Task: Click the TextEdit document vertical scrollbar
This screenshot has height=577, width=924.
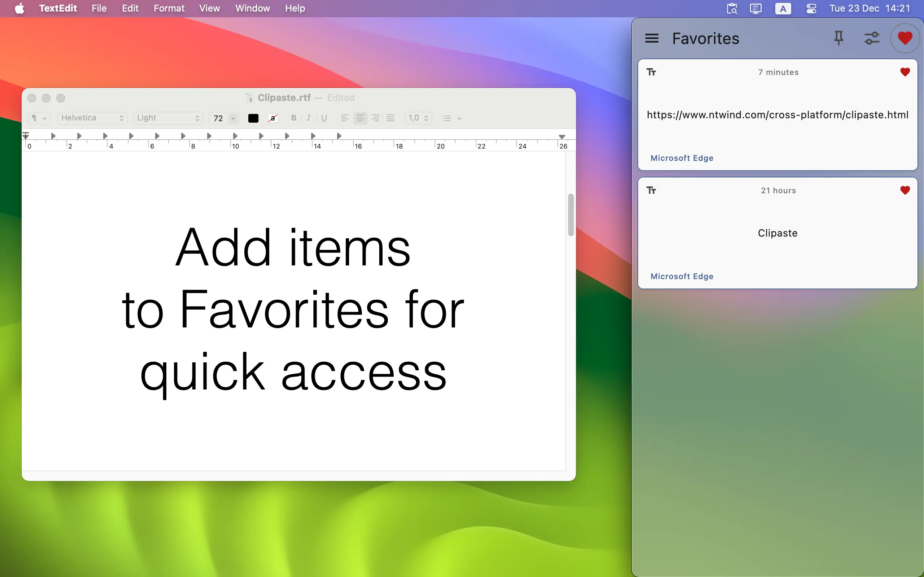Action: click(570, 215)
